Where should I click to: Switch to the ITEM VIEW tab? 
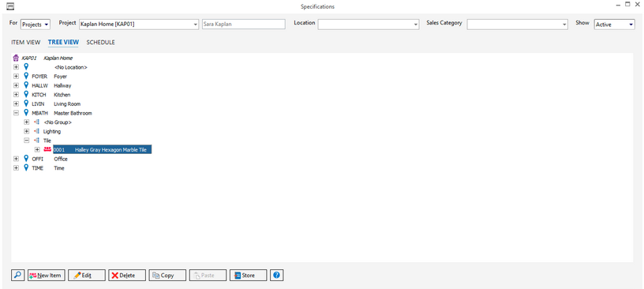coord(26,43)
